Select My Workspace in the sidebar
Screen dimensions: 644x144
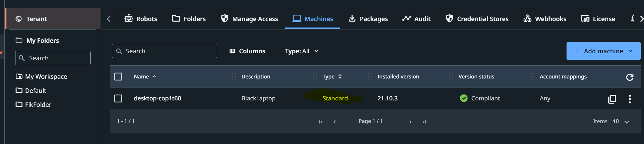(46, 76)
